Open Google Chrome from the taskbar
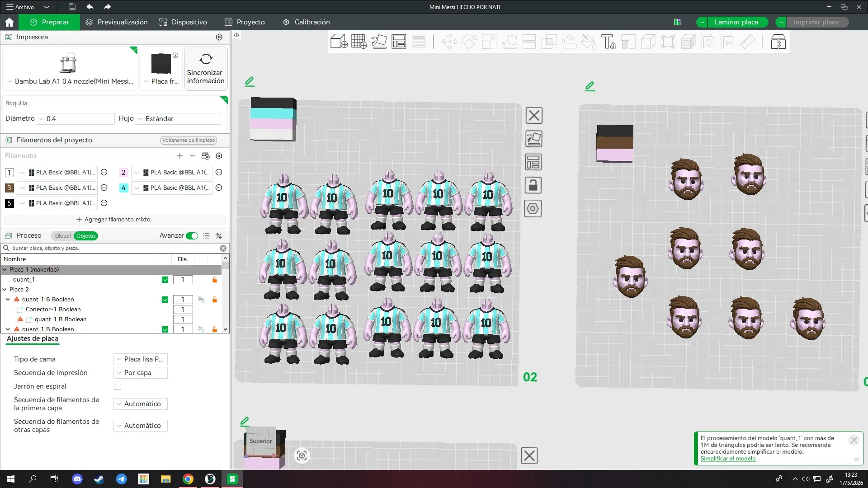Screen dimensions: 868x488 coord(188,479)
